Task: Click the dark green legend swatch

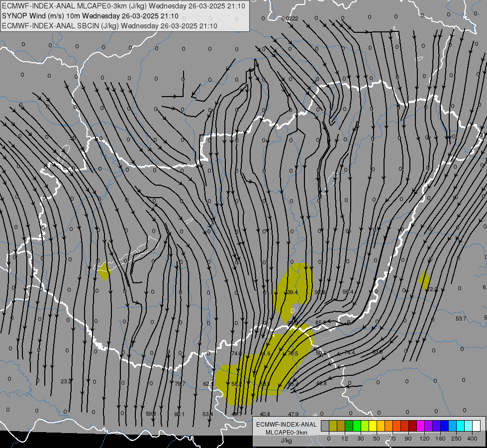Action: click(x=349, y=426)
